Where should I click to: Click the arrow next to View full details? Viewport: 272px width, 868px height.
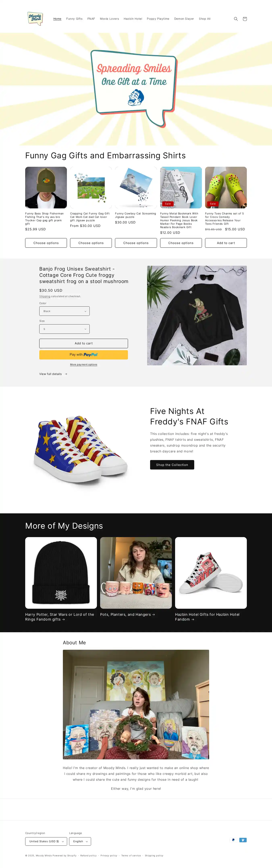click(x=66, y=374)
